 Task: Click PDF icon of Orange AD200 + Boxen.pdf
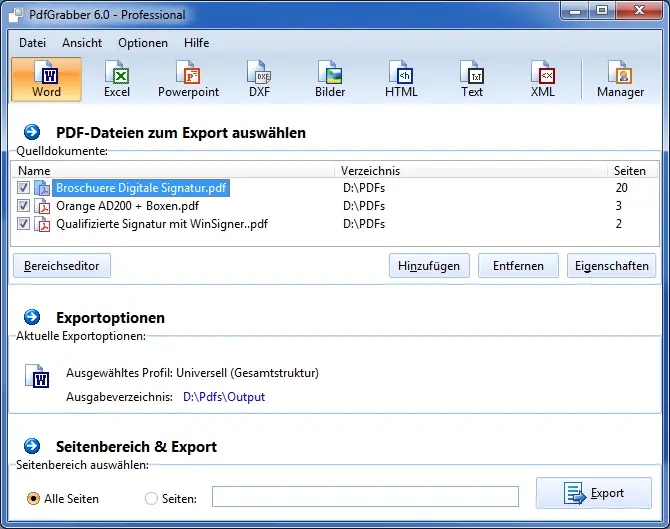(x=42, y=206)
